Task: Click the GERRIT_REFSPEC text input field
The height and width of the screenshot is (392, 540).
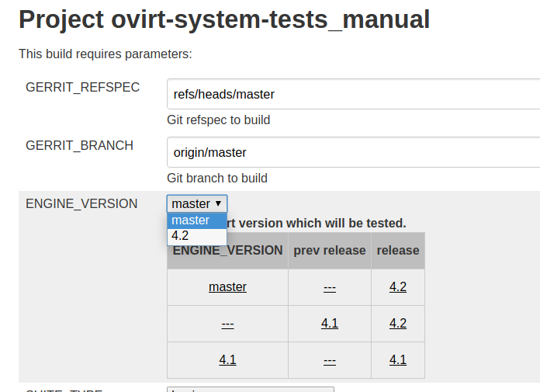Action: 353,94
